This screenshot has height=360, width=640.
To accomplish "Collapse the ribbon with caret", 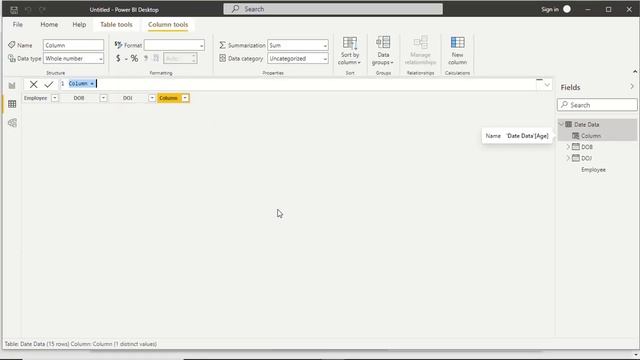I will point(635,72).
